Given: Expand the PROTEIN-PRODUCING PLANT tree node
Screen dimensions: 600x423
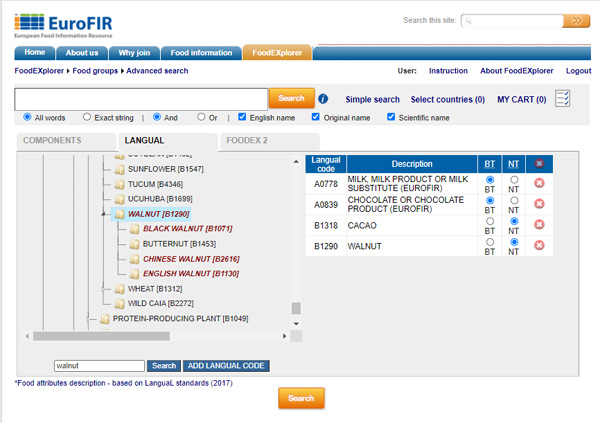Looking at the screenshot, I should click(88, 318).
